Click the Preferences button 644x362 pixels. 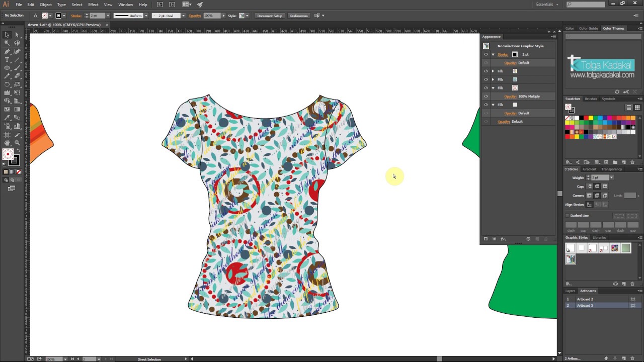pyautogui.click(x=299, y=16)
